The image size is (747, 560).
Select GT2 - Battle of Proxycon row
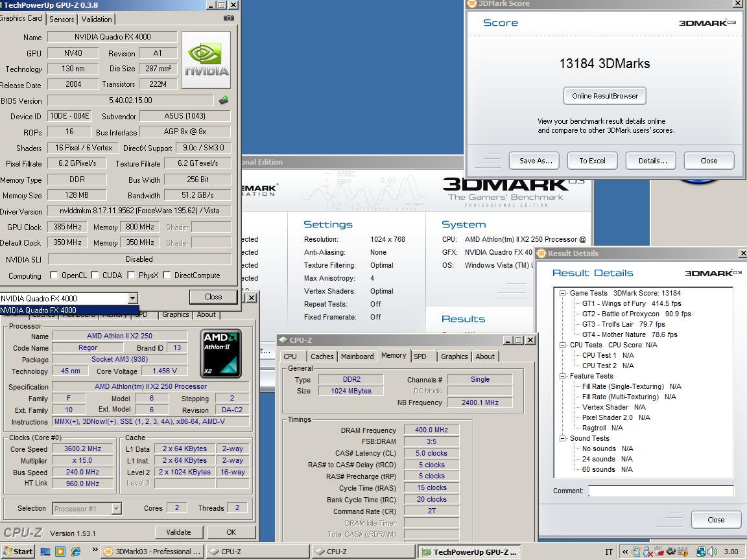(x=637, y=314)
